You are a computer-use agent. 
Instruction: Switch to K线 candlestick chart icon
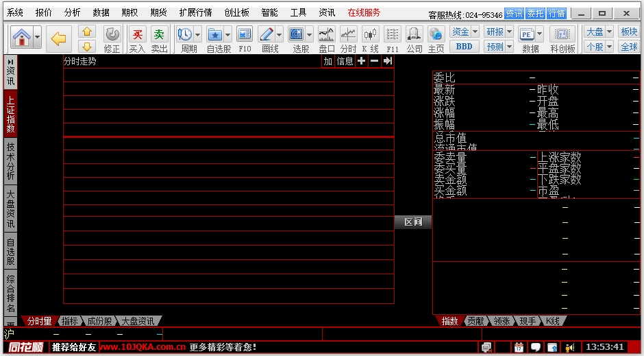pyautogui.click(x=370, y=34)
